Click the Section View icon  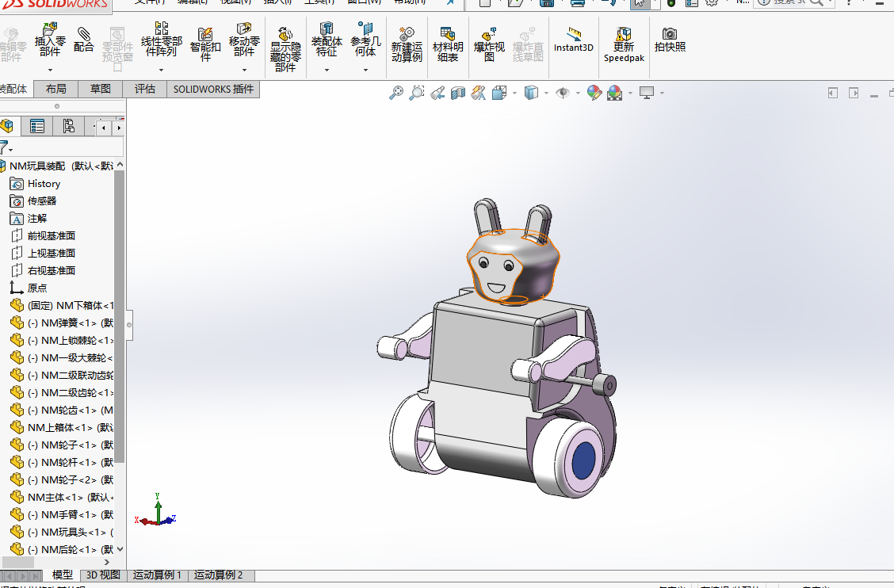click(458, 93)
